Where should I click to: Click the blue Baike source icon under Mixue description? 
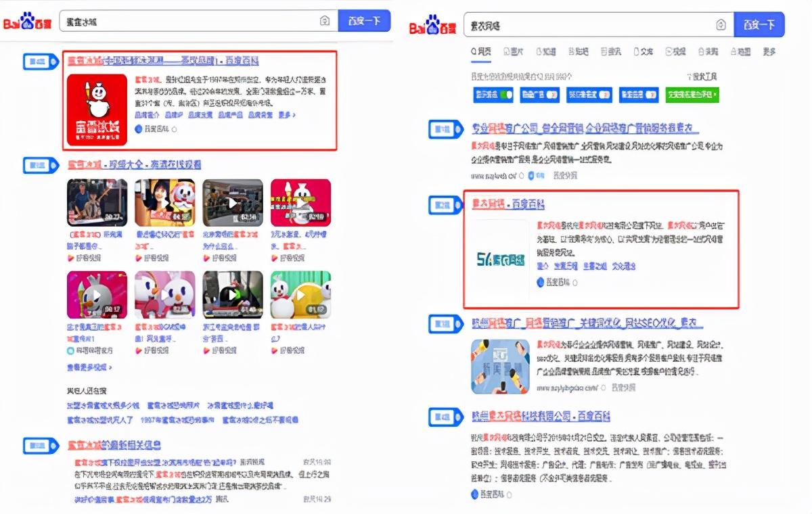click(x=139, y=128)
